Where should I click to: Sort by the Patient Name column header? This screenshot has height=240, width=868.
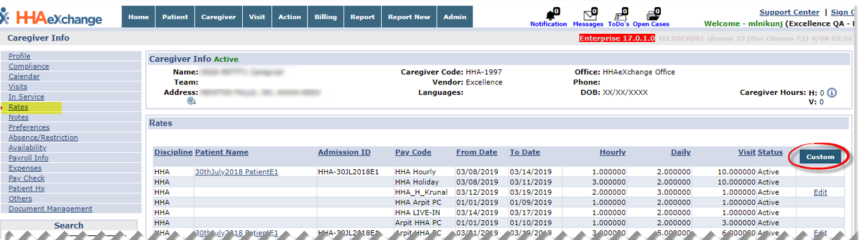coord(222,153)
